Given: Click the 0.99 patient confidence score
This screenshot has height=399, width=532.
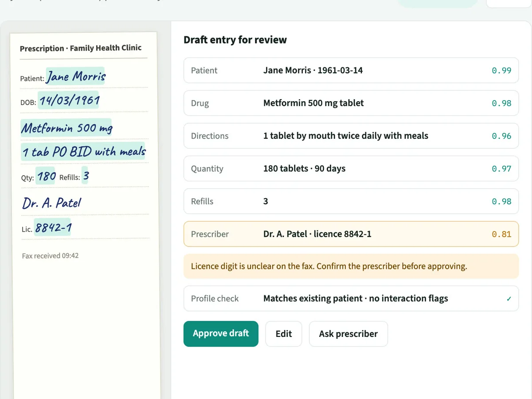Looking at the screenshot, I should (x=501, y=70).
